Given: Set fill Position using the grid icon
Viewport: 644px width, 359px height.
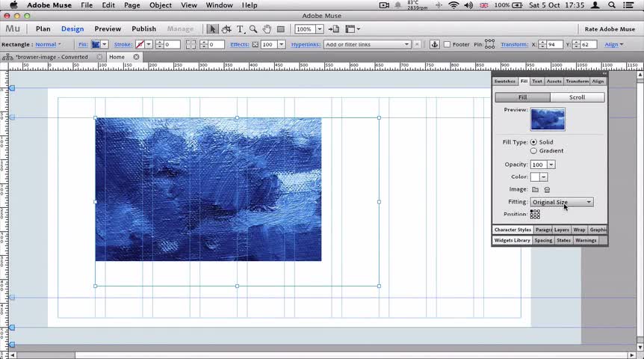Looking at the screenshot, I should (535, 214).
